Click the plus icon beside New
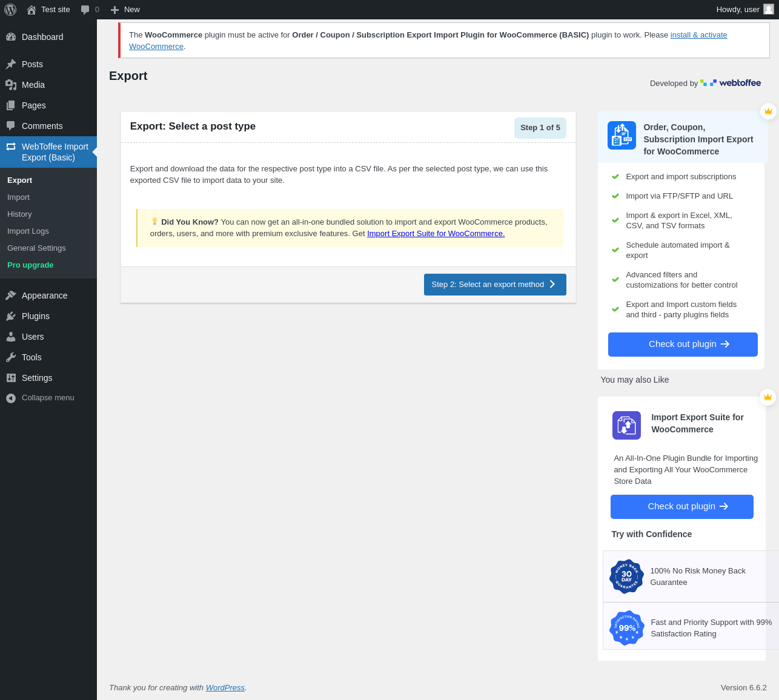Screen dimensions: 779x700 114,10
